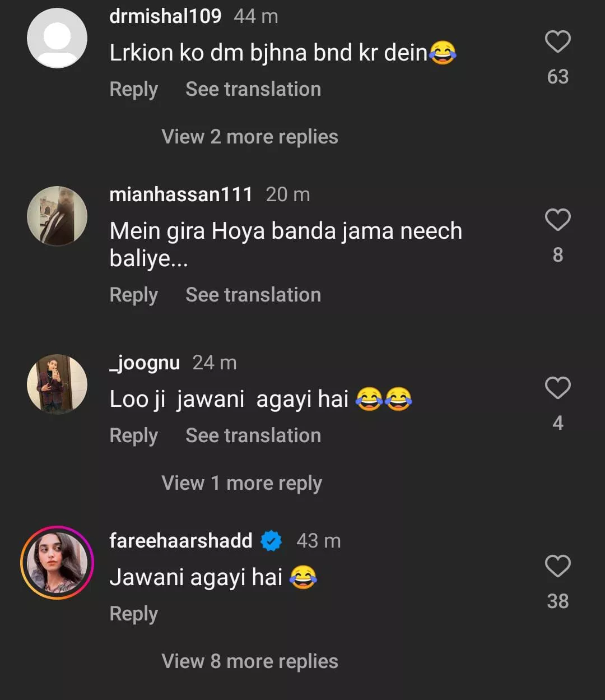Image resolution: width=605 pixels, height=700 pixels.
Task: Open the fareehaarshadd username link
Action: point(181,541)
